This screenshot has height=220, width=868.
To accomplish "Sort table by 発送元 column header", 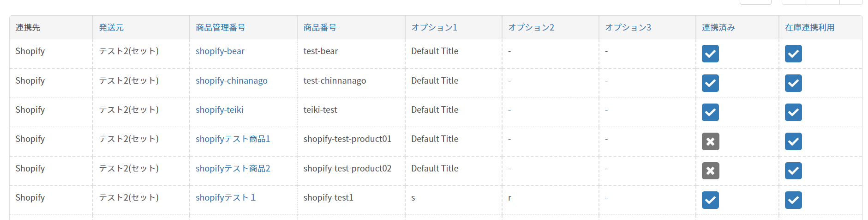I will (x=111, y=28).
